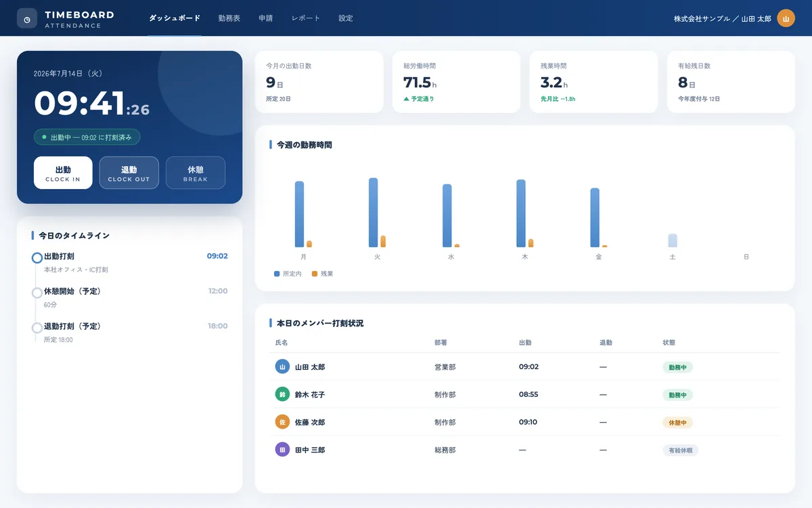
Task: Click the tall blue bar for 火 in chart
Action: click(x=374, y=213)
